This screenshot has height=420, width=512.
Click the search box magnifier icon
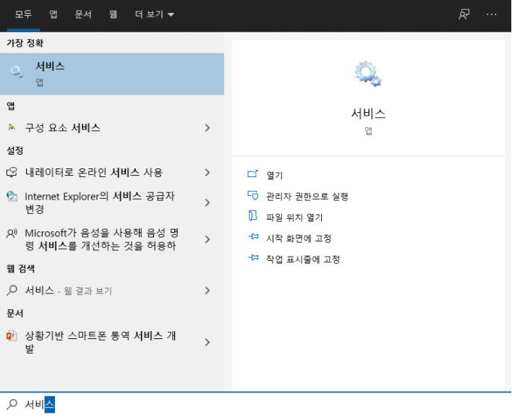[12, 404]
